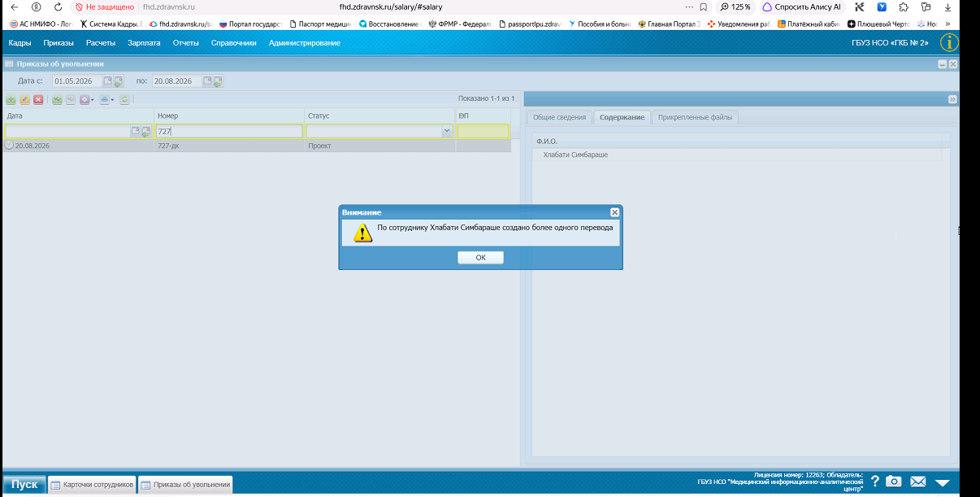Click the down-arrow icon in the bottom bar
Screen dimensions: 980x497
point(943,482)
